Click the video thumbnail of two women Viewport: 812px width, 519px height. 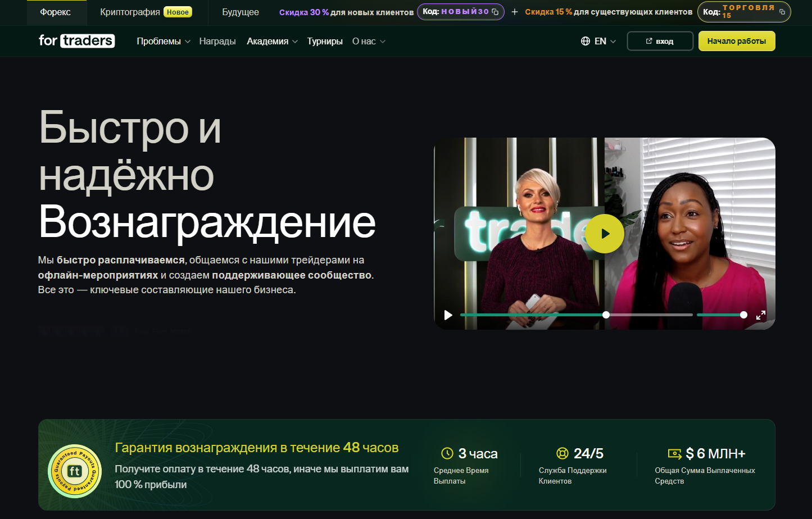(x=605, y=234)
